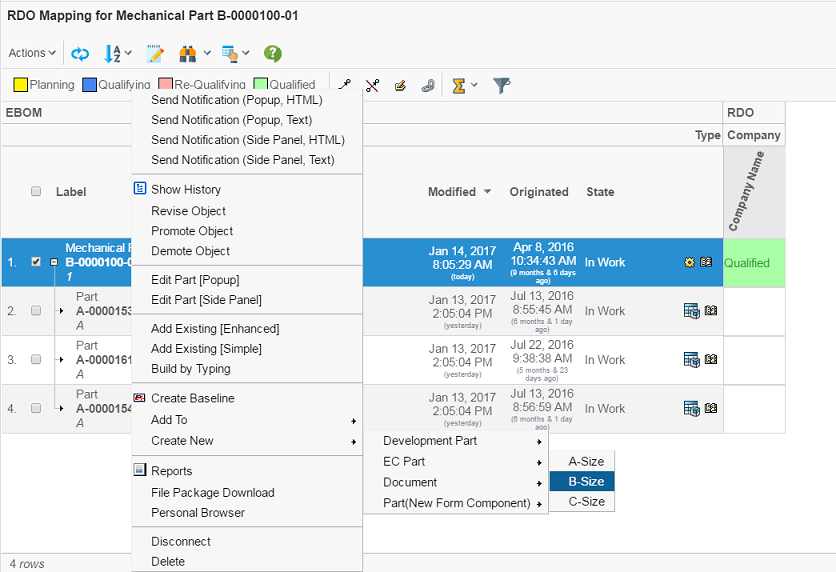Click the refresh arrows toolbar icon

click(80, 54)
